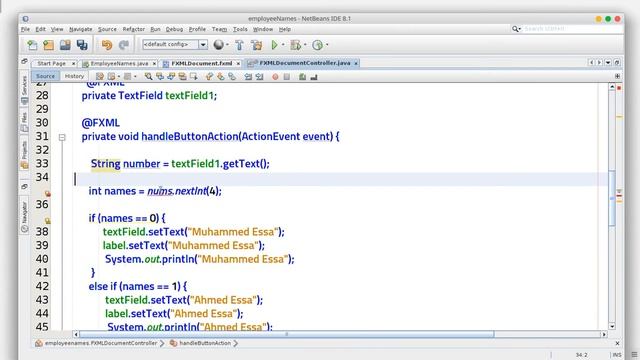Open dropdown arrow beside Run button
640x360 pixels.
point(283,44)
